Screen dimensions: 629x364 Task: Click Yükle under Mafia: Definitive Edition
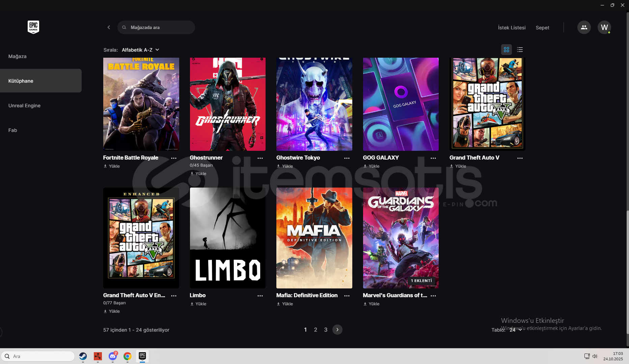[x=285, y=304]
